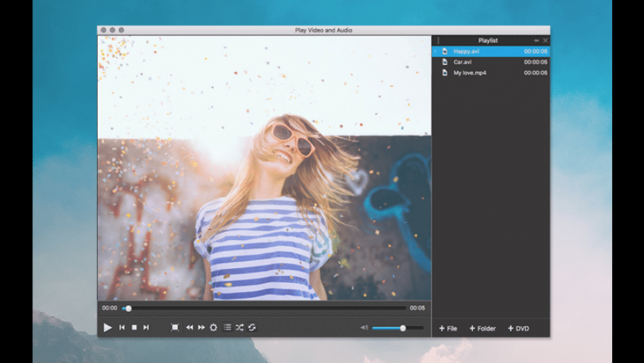Screen dimensions: 644x363
Task: Add a Folder to playlist
Action: click(x=483, y=328)
